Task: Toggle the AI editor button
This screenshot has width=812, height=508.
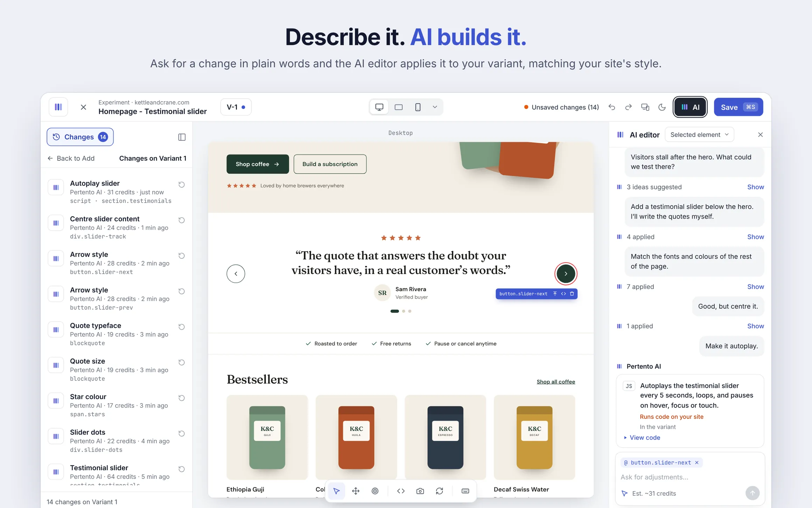Action: coord(690,107)
